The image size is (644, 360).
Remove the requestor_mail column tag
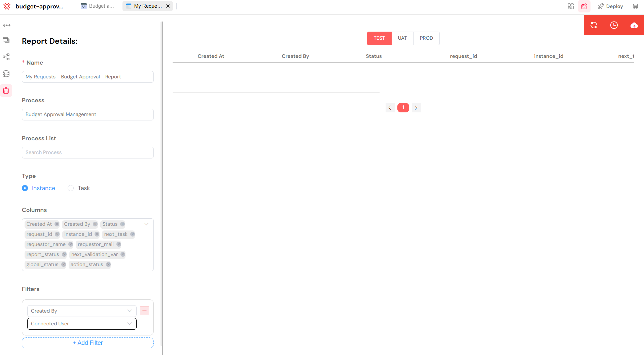pos(119,244)
